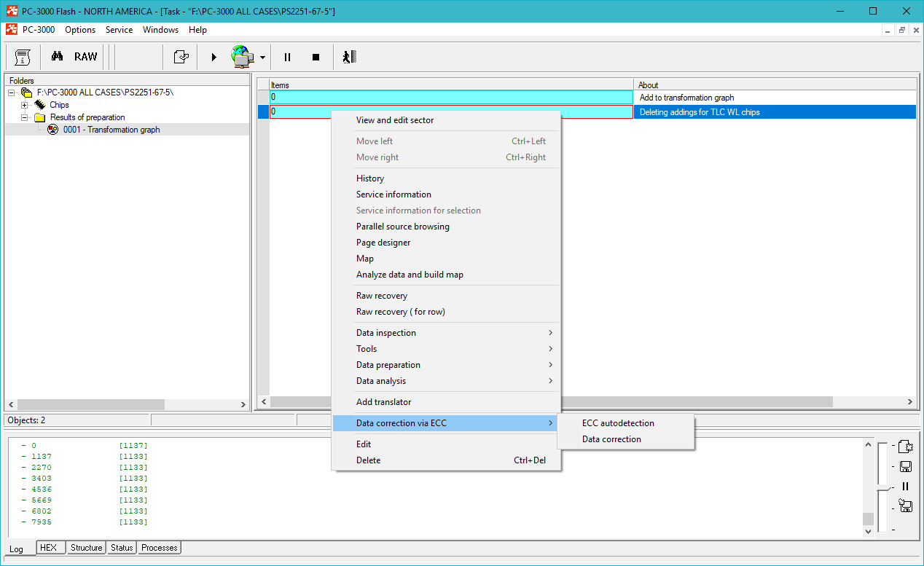Expand the Chips tree node
This screenshot has width=924, height=566.
(x=25, y=105)
